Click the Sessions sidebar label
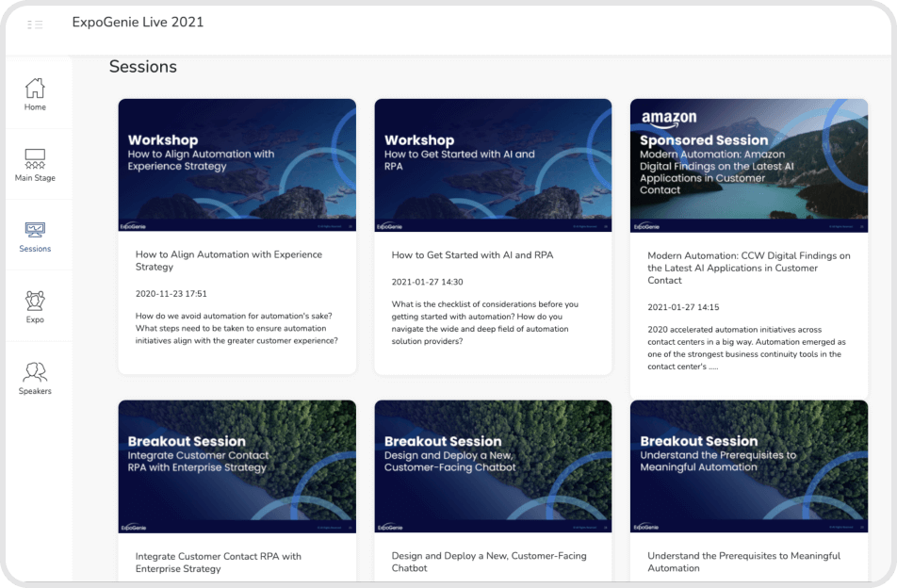The image size is (897, 588). pyautogui.click(x=35, y=249)
